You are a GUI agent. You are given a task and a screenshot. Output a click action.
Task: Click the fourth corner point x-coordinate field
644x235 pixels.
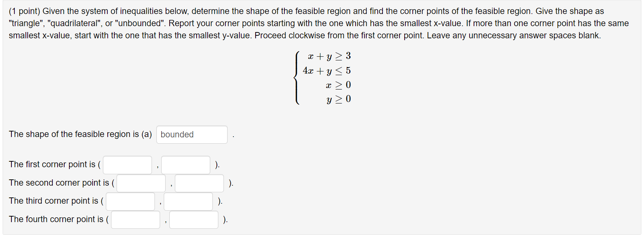point(135,220)
